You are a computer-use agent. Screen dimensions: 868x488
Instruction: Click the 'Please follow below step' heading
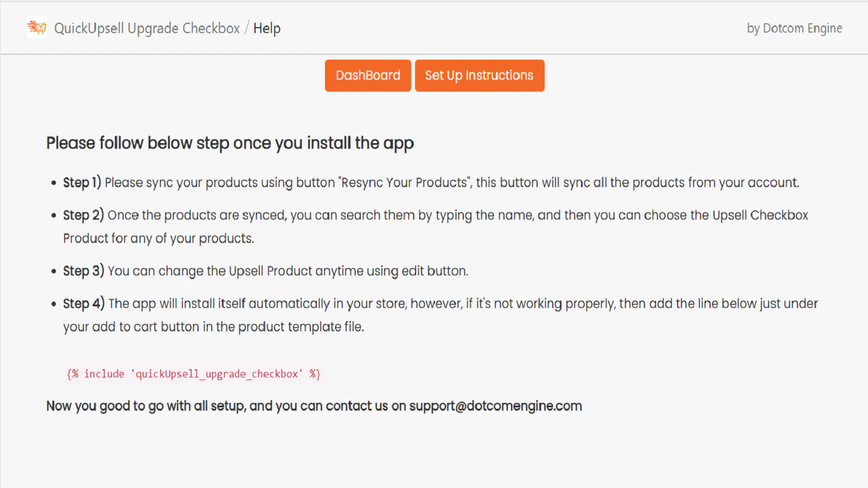click(x=230, y=143)
